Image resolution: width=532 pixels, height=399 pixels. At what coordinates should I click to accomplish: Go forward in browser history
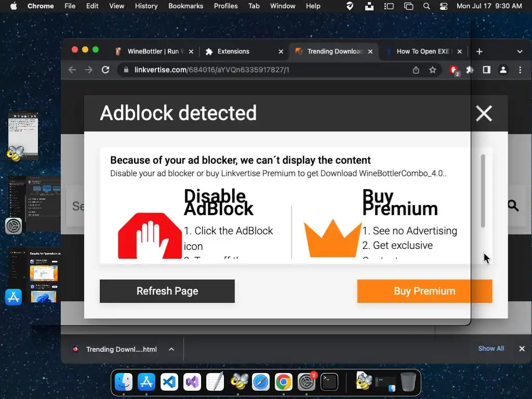88,70
